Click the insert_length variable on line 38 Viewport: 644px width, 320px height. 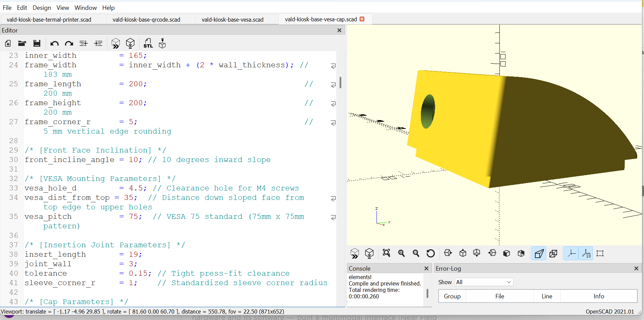point(55,254)
